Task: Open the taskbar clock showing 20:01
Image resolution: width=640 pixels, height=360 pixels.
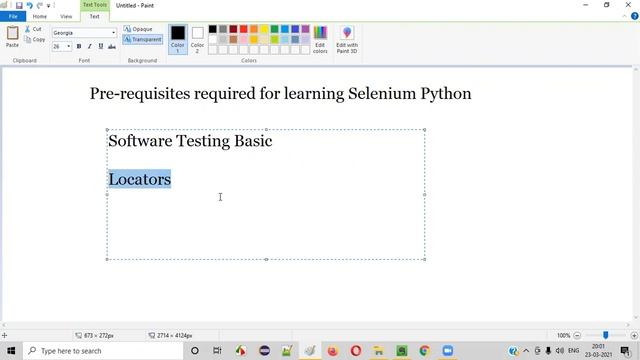Action: (598, 351)
